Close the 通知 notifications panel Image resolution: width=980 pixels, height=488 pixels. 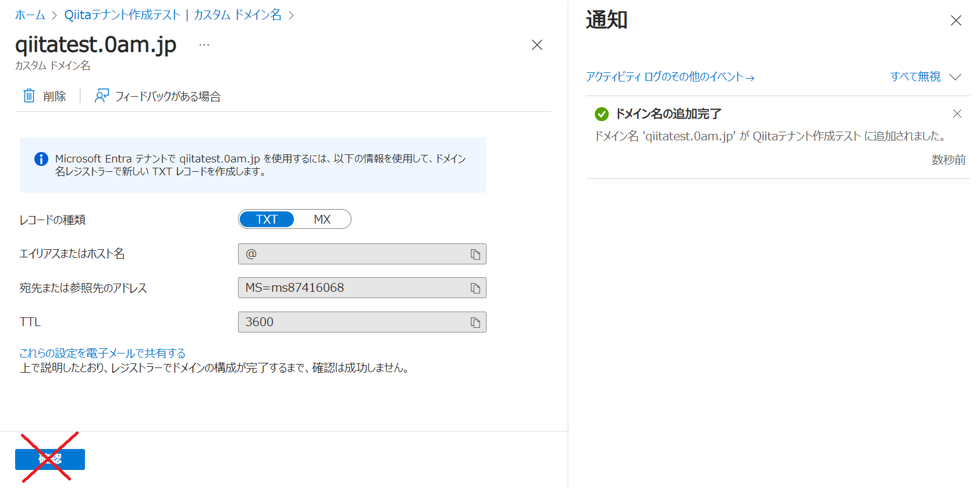956,21
